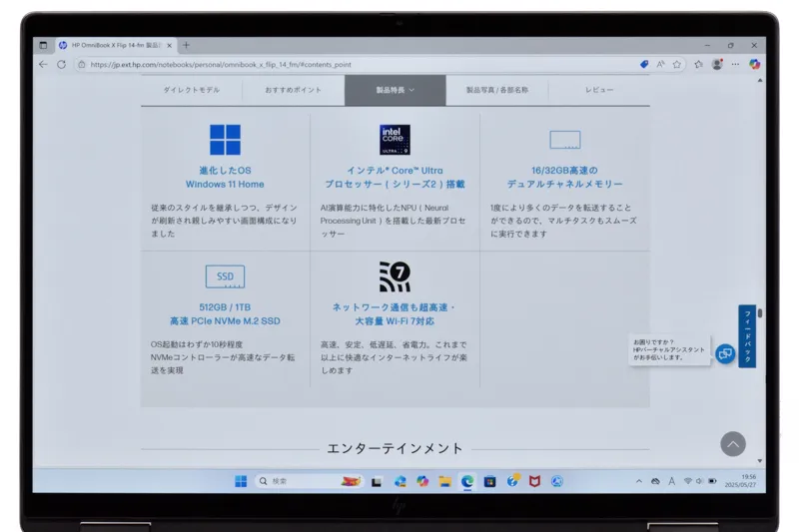
Task: Add this page to favorites star
Action: pyautogui.click(x=677, y=64)
